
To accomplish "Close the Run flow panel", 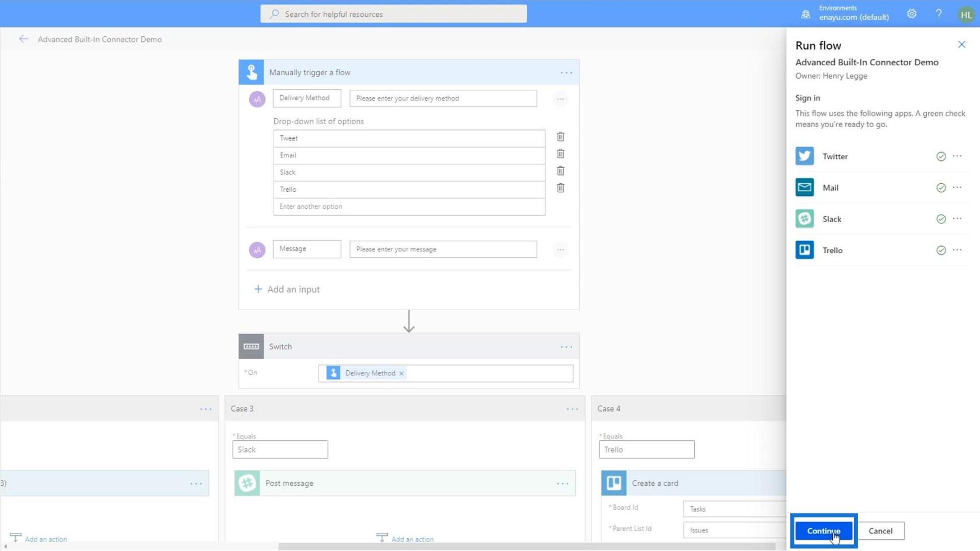I will coord(961,44).
